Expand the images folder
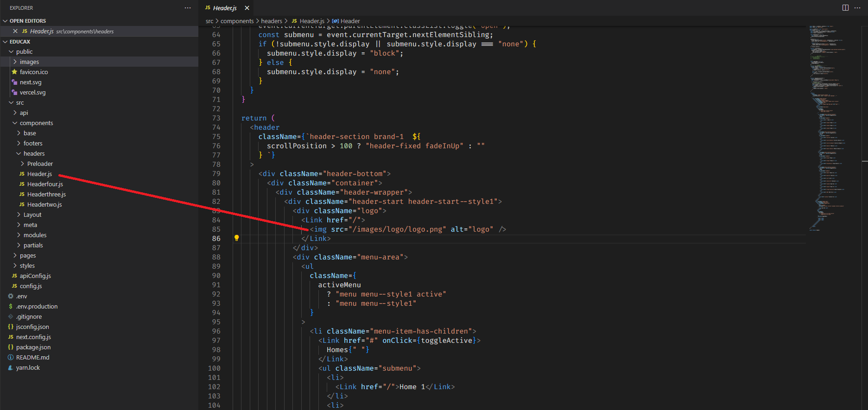 pos(29,62)
